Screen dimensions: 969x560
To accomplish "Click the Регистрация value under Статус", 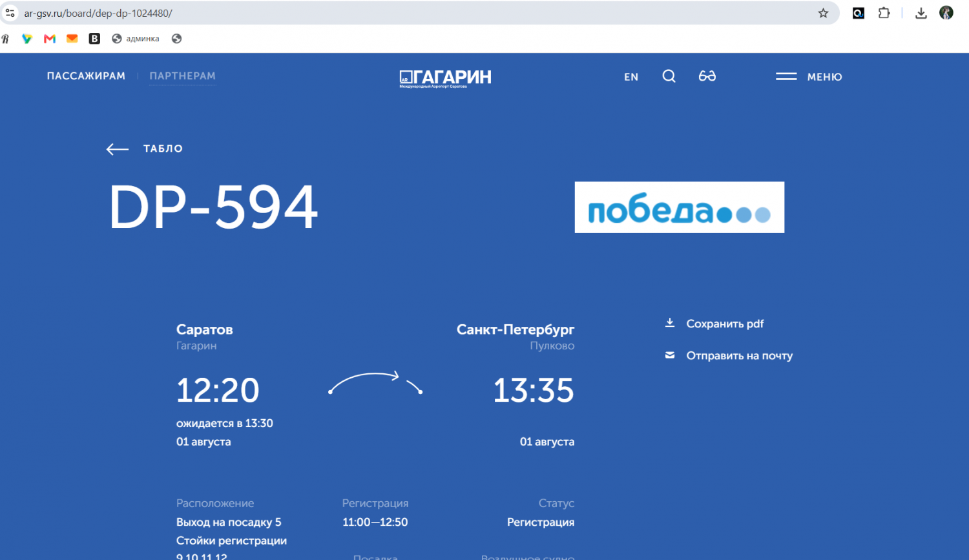I will pos(541,522).
